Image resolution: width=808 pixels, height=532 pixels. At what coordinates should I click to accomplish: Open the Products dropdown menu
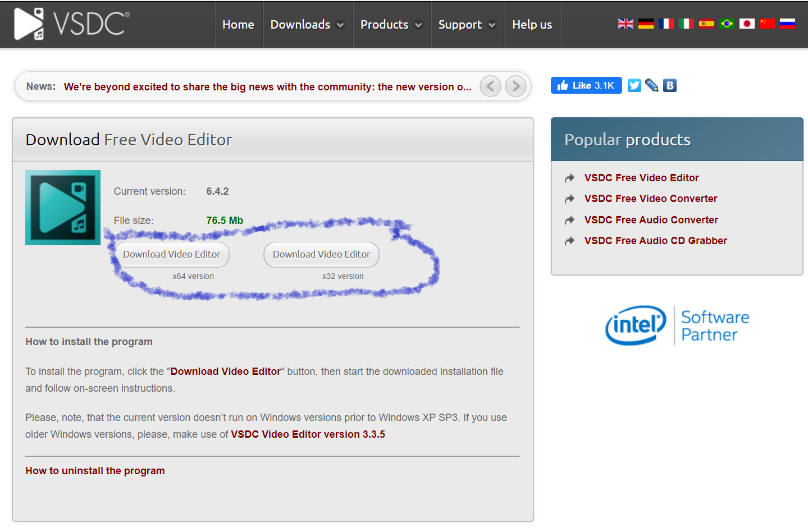[x=391, y=25]
